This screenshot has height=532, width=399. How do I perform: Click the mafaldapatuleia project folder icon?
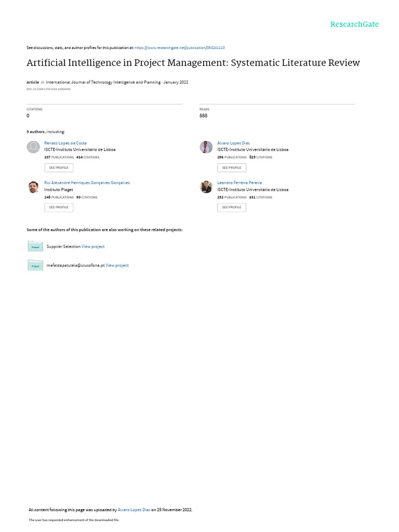click(x=35, y=265)
